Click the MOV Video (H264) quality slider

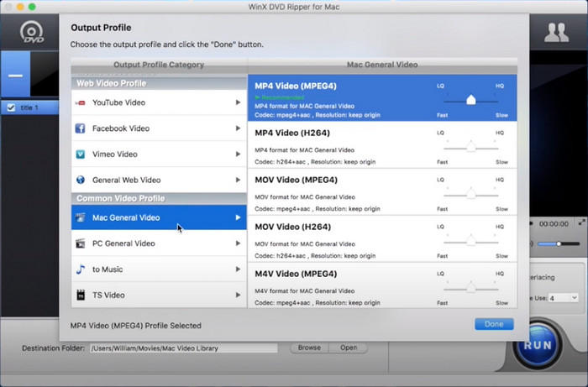click(471, 241)
